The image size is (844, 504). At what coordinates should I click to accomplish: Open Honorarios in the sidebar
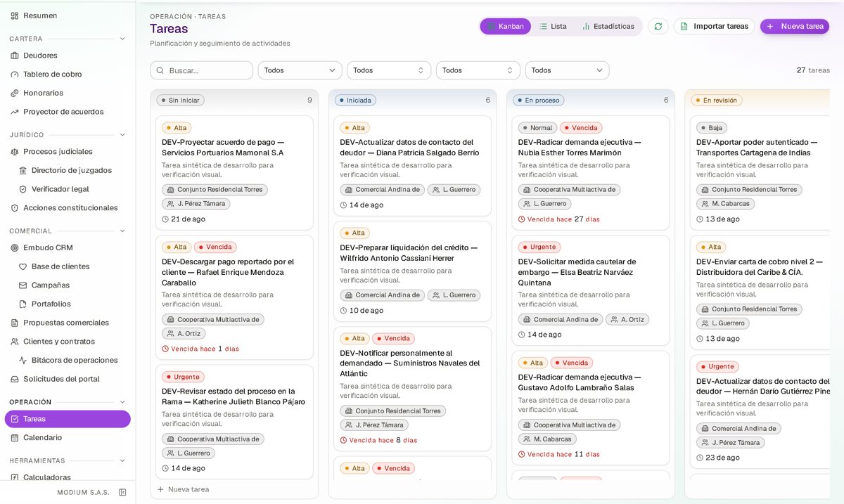point(68,93)
